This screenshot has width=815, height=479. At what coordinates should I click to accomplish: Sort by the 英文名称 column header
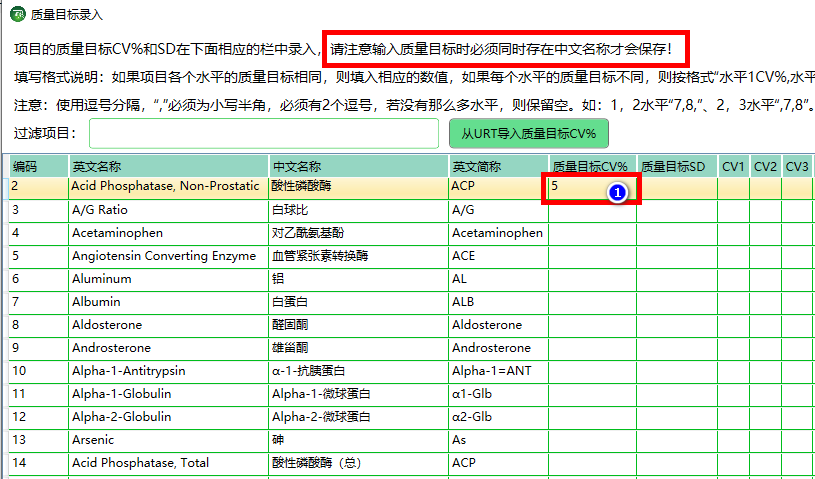tap(167, 166)
